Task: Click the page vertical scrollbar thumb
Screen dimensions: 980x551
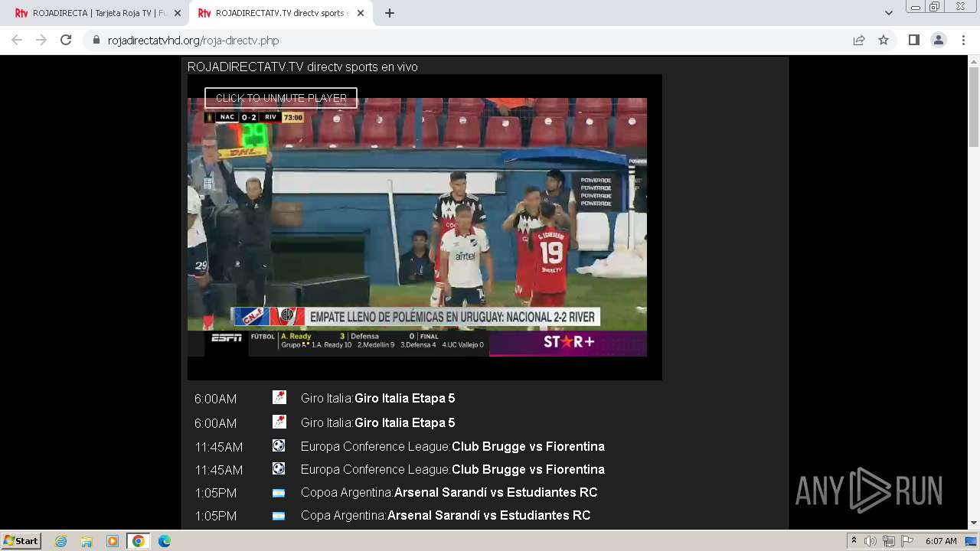Action: [x=974, y=107]
